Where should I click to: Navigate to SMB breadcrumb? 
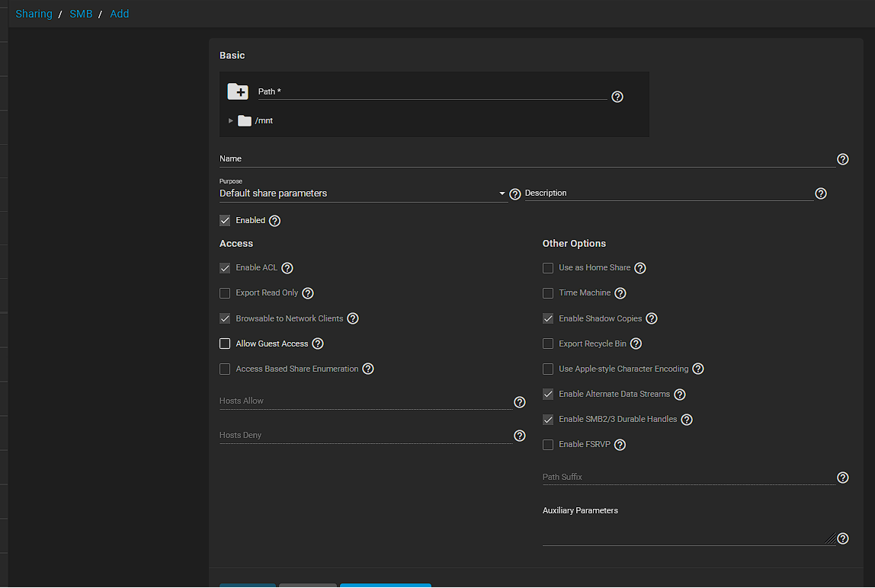81,14
